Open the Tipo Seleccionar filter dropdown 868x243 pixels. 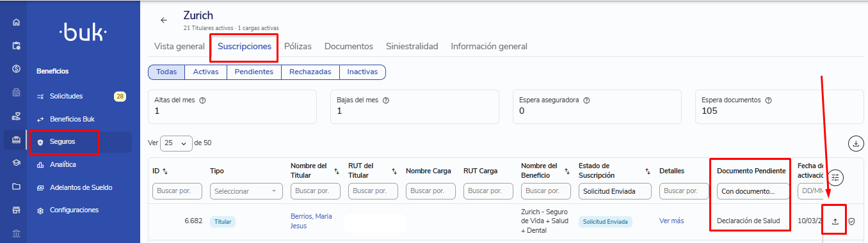246,191
